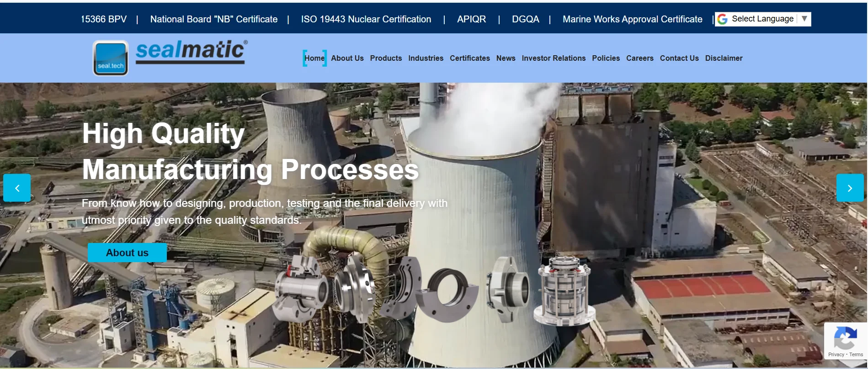
Task: Open Investor Relations page
Action: pos(554,58)
